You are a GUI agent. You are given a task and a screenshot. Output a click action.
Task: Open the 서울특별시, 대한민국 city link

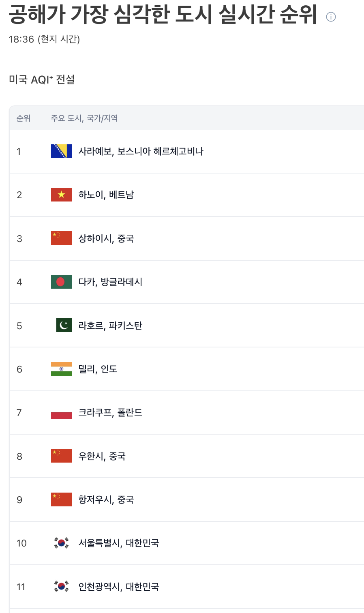point(118,543)
